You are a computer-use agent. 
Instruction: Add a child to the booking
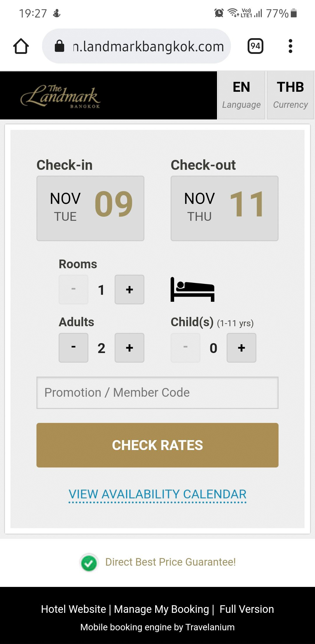point(241,348)
